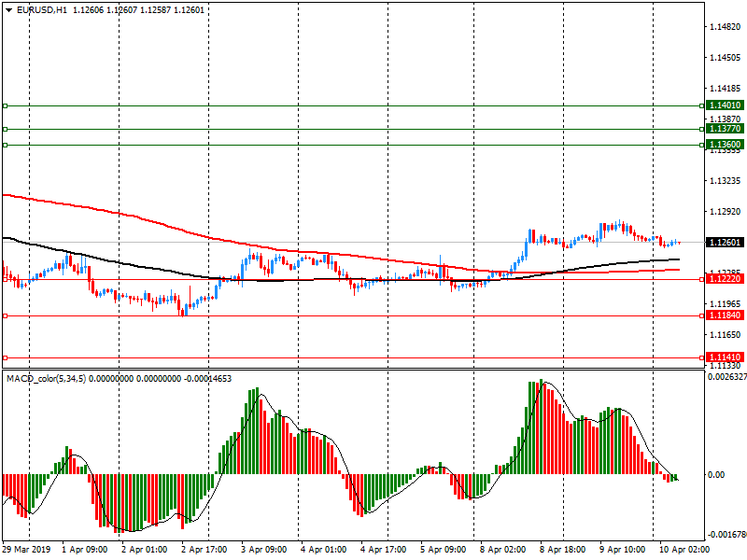Viewport: 747px width, 560px height.
Task: Click the 1.13235 price axis value
Action: pos(726,181)
